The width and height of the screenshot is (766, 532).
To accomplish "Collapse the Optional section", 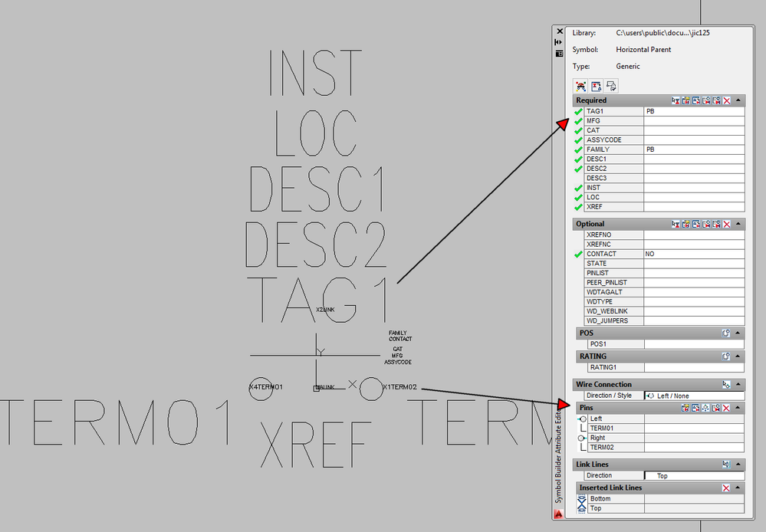I will (738, 224).
